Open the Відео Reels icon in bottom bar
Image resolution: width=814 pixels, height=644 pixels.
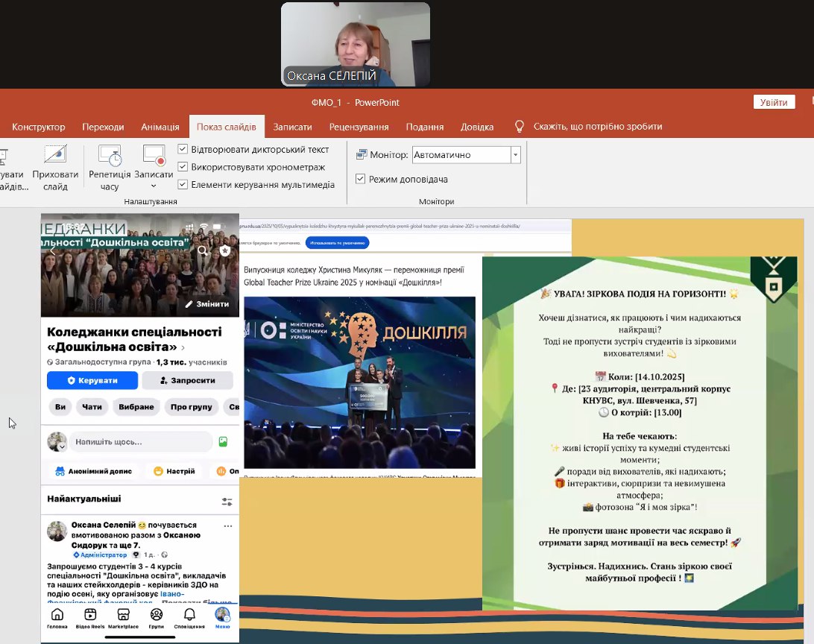[90, 614]
